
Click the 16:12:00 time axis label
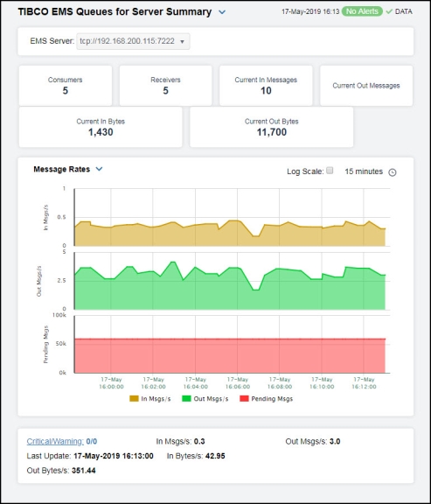364,387
